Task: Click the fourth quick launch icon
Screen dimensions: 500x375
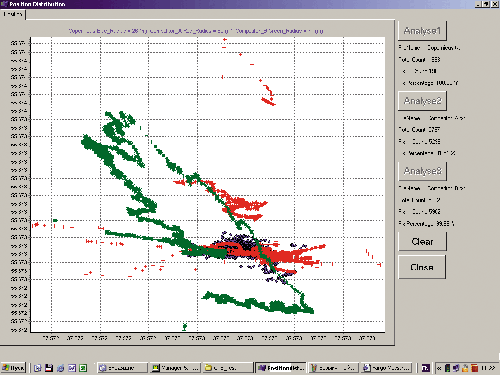Action: [72, 368]
